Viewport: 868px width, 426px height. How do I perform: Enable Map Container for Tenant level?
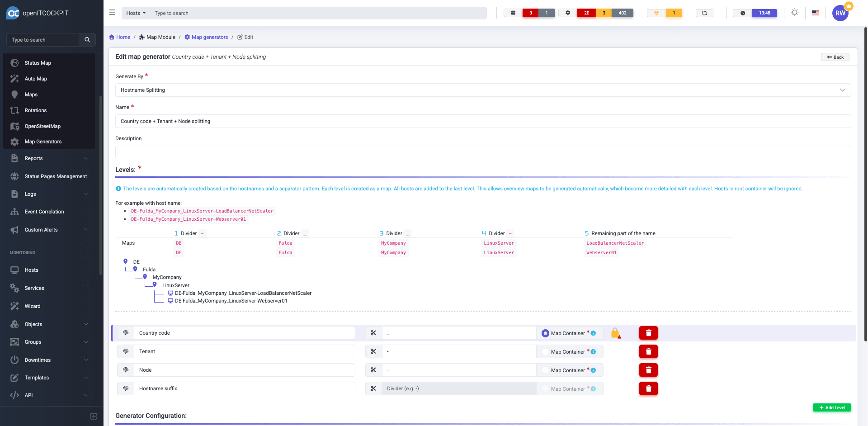[x=545, y=352]
